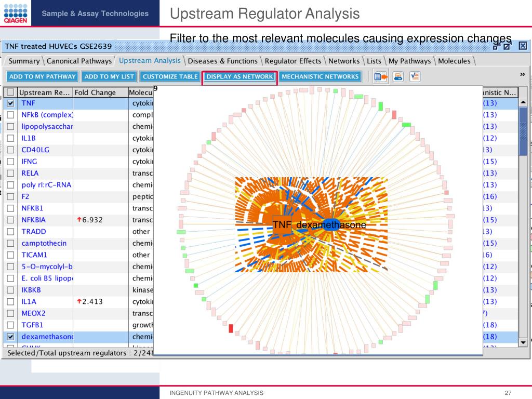Open MECHANISTIC NETWORKS button
Viewport: 532px width, 399px height.
click(x=320, y=77)
